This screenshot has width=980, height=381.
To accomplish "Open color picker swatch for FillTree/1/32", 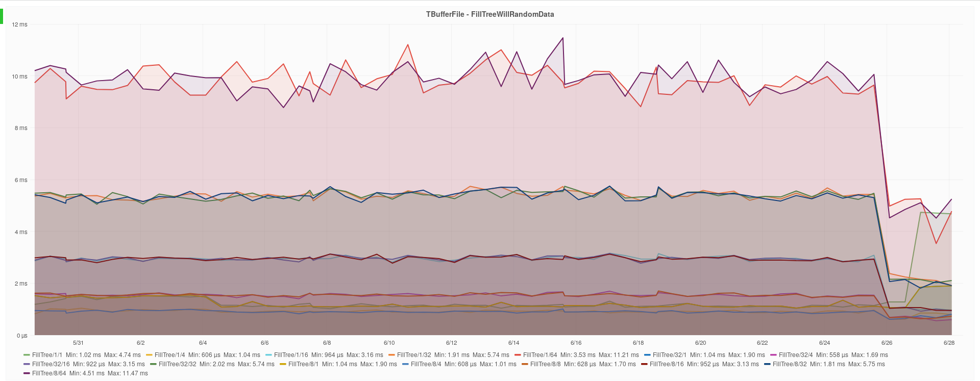I will click(x=391, y=355).
